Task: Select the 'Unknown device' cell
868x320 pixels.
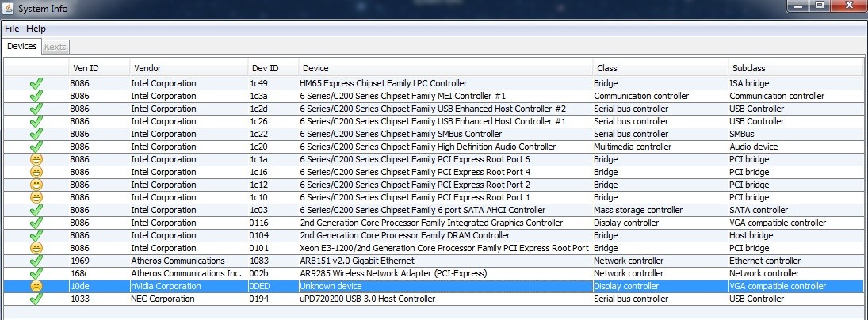Action: (x=445, y=286)
